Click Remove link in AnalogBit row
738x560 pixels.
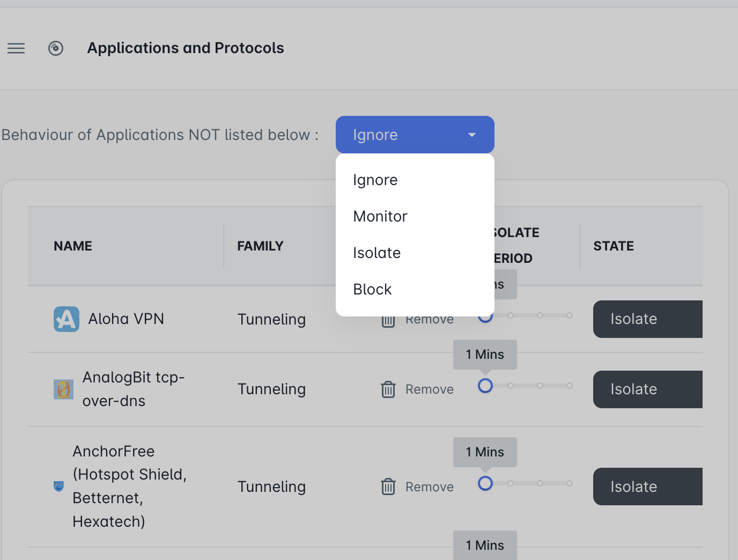[x=430, y=389]
